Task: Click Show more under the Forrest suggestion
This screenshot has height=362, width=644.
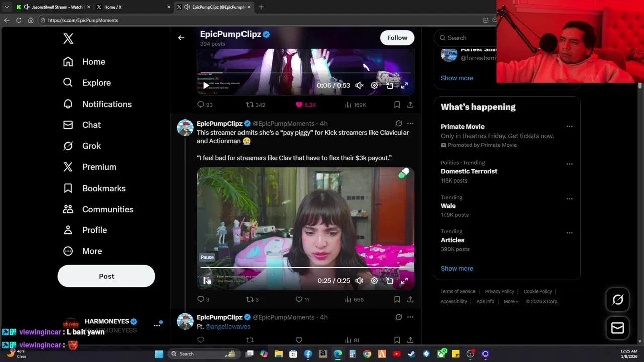Action: coord(457,78)
